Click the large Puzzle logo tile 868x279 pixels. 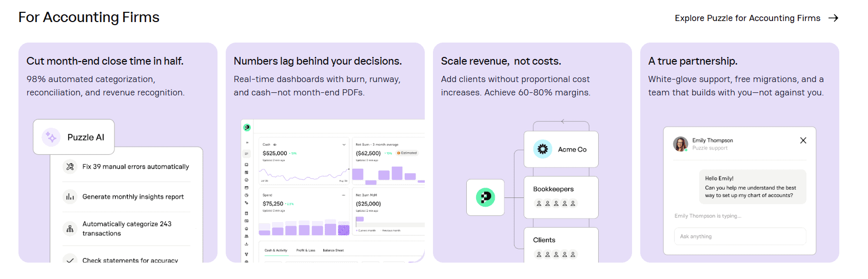[x=485, y=197]
